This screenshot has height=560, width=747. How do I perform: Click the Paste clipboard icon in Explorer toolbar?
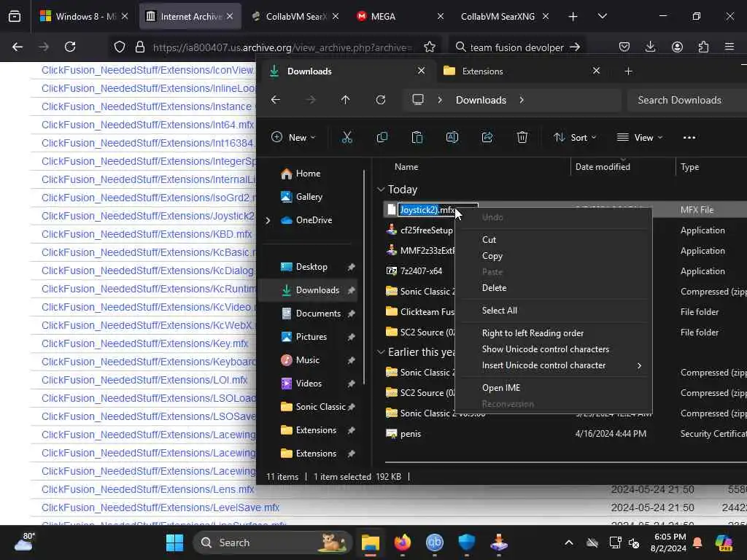417,138
